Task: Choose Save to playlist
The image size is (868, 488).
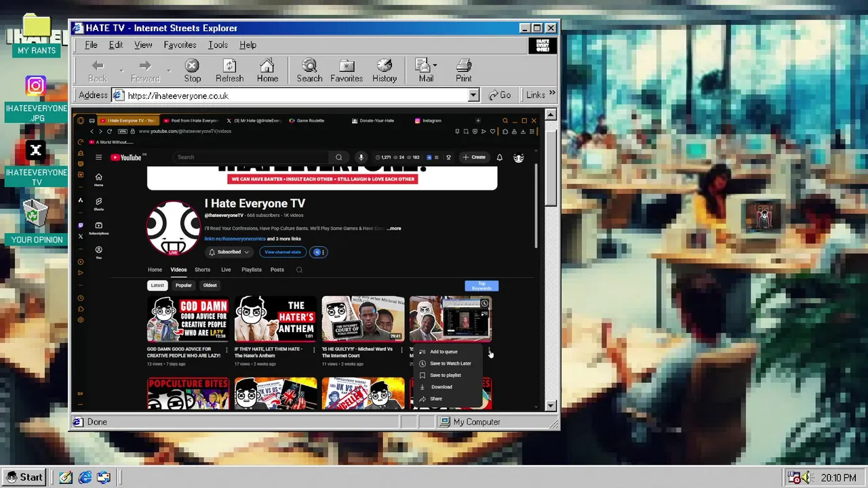Action: tap(448, 375)
